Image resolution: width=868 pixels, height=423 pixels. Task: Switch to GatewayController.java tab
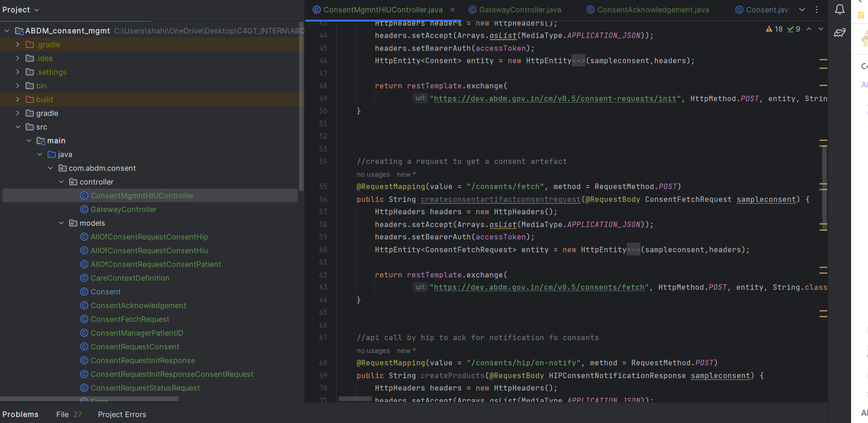pyautogui.click(x=520, y=10)
